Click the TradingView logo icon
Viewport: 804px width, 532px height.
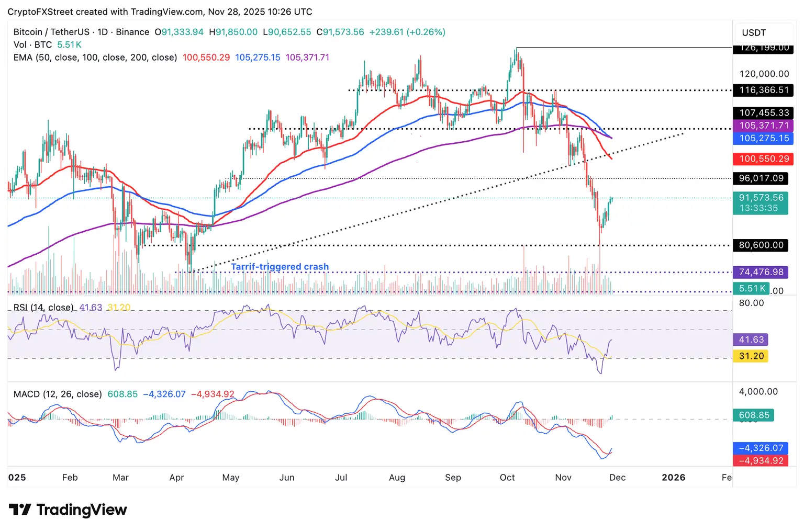pyautogui.click(x=20, y=510)
